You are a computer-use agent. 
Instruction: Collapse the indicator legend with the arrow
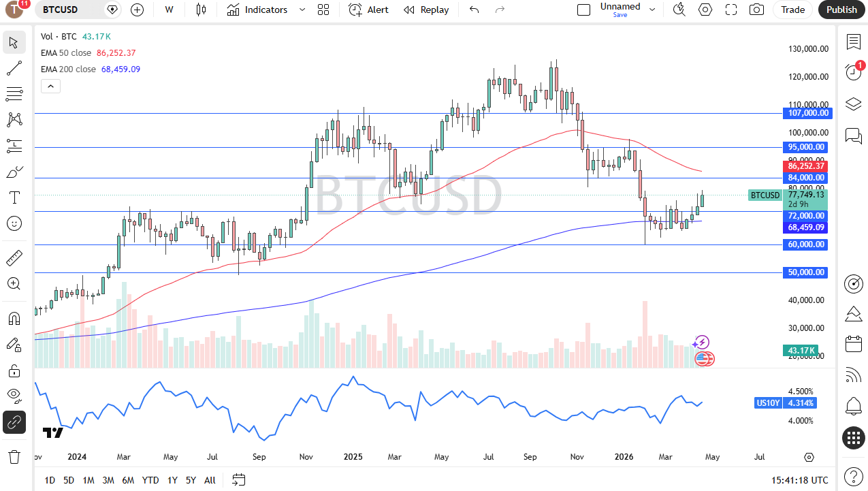(x=50, y=86)
